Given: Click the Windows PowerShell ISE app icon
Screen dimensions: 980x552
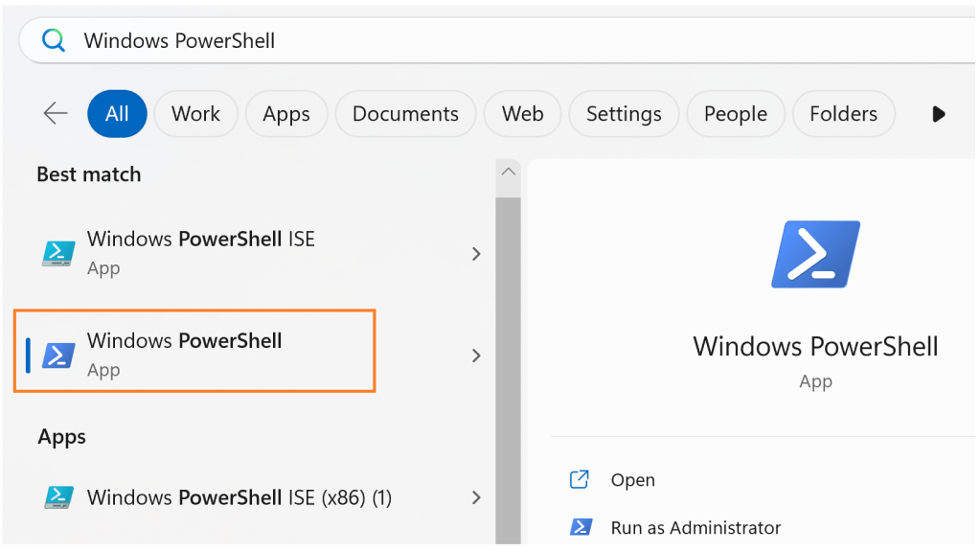Looking at the screenshot, I should click(x=59, y=253).
